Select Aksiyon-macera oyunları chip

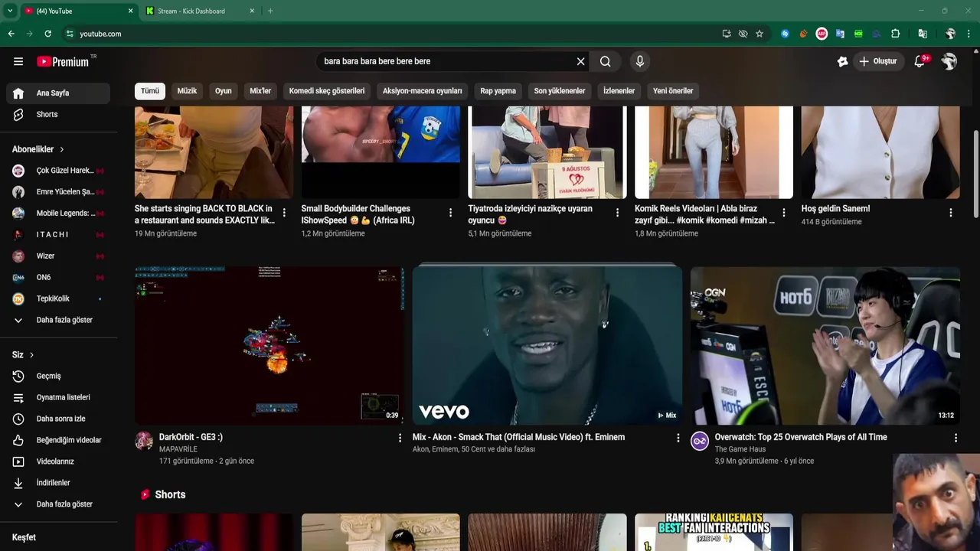423,91
